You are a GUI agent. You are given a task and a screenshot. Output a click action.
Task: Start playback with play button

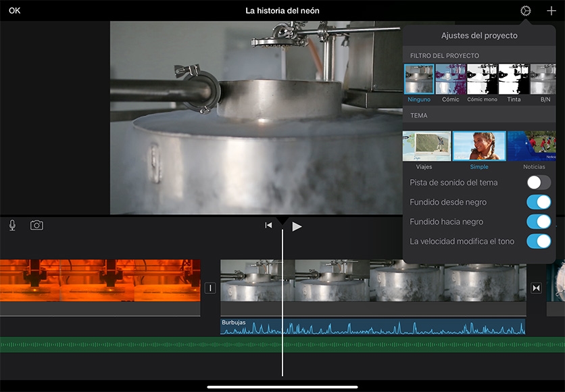pos(297,226)
